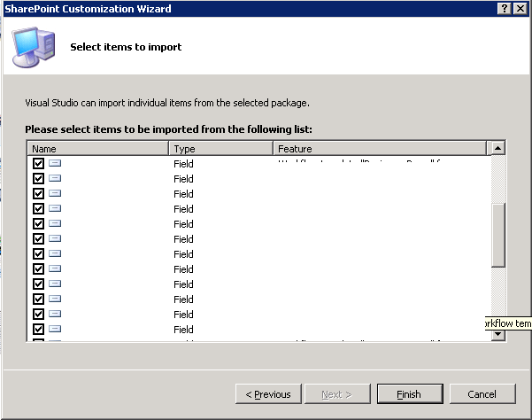The image size is (532, 420).
Task: Click the Help question mark in the title bar
Action: 503,8
